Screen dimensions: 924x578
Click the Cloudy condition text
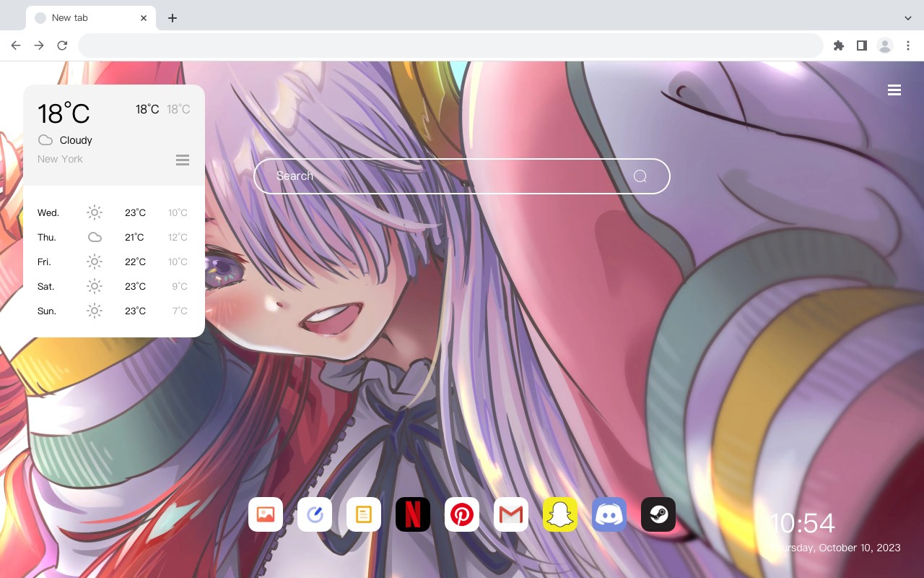76,140
